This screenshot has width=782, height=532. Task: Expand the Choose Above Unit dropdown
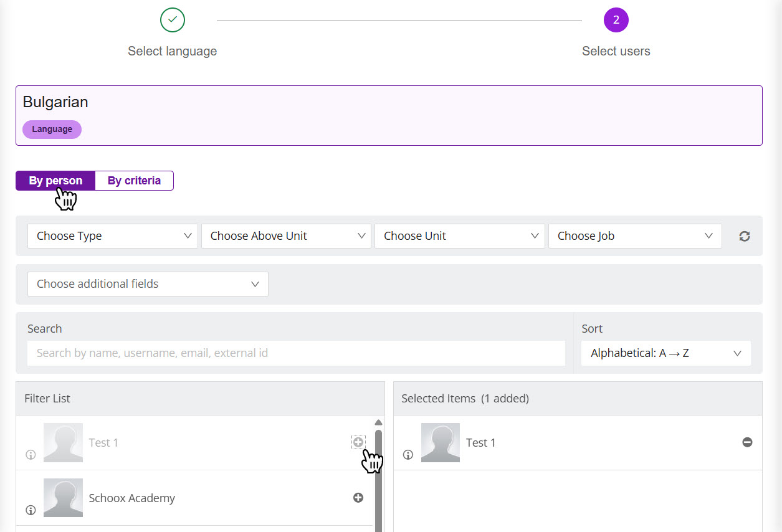point(286,236)
